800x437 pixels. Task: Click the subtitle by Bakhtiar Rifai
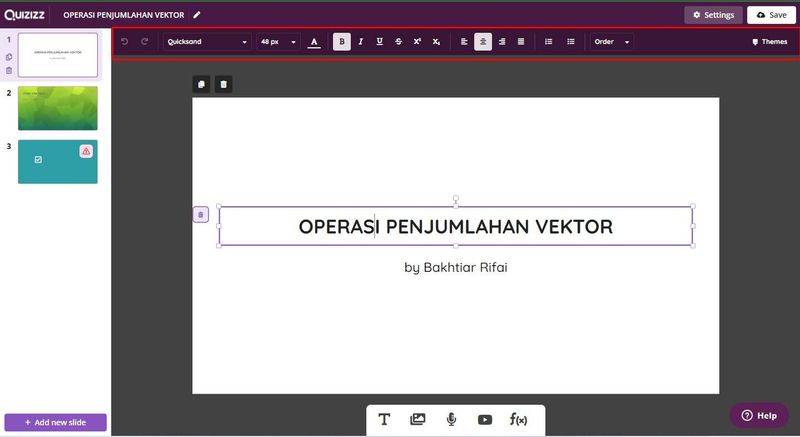click(x=456, y=267)
